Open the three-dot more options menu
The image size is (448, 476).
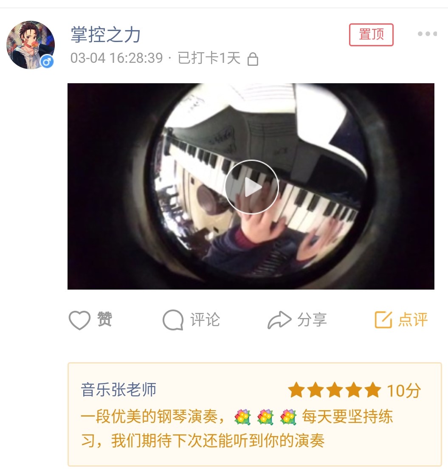tap(427, 34)
